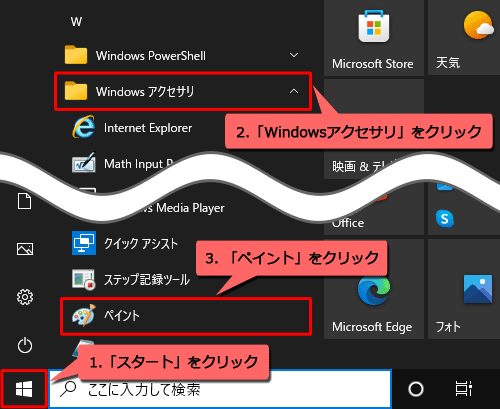Click the Pictures icon in sidebar
Image resolution: width=500 pixels, height=409 pixels.
[x=25, y=249]
